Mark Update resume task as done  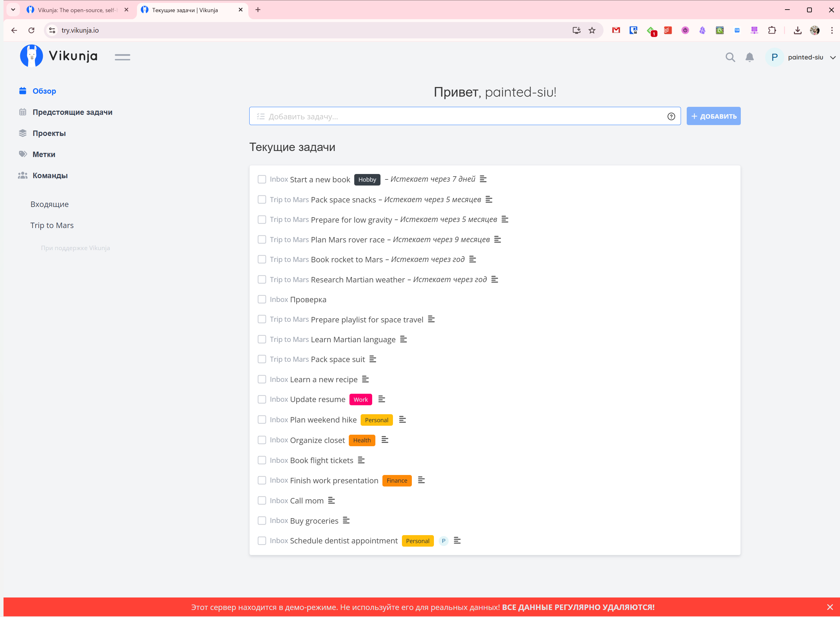261,399
